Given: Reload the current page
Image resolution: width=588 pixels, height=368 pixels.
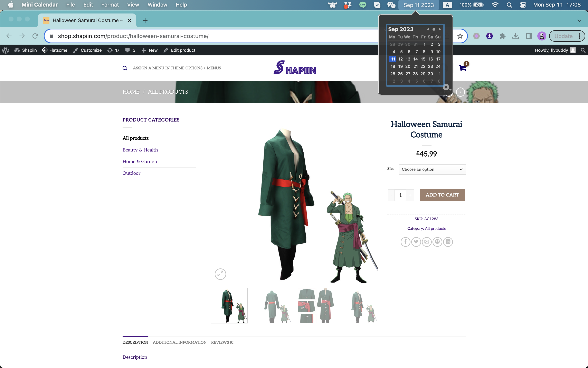Looking at the screenshot, I should (x=35, y=36).
